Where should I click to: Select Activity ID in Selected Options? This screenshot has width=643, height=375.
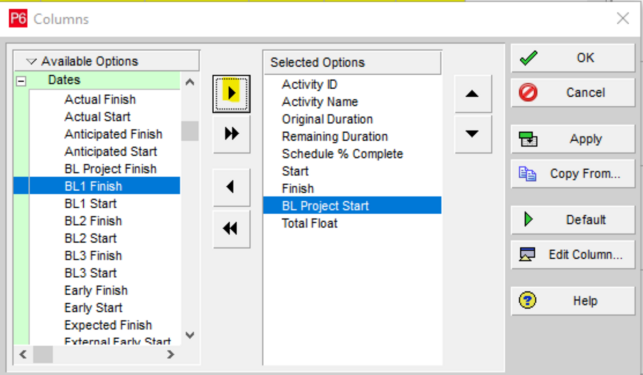(x=310, y=84)
